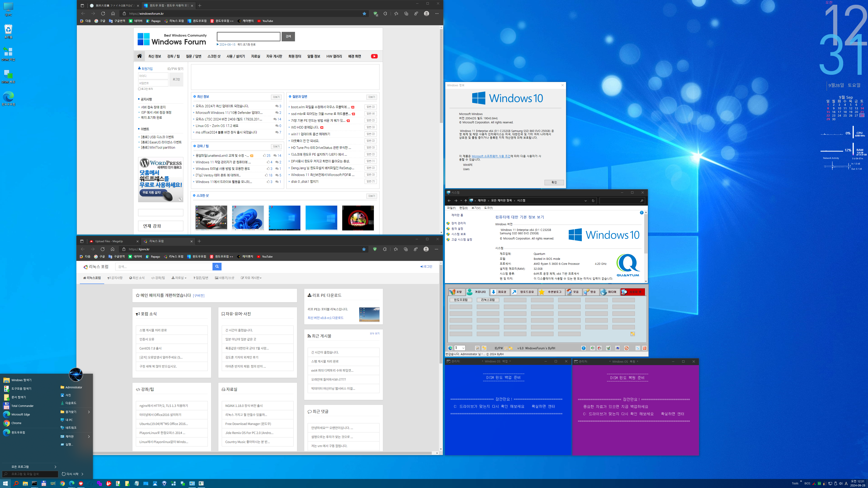Screen dimensions: 868x488
Task: Click the favorite star in windowsforum.kr address bar
Action: (364, 14)
